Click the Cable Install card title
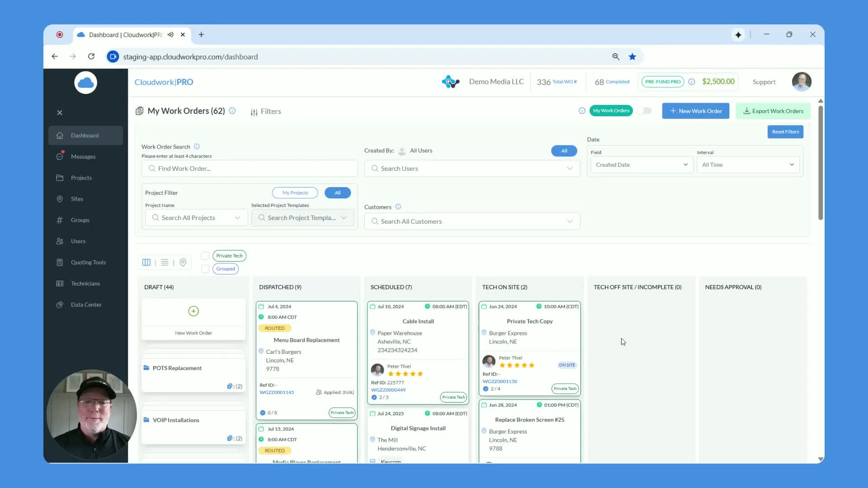 pos(418,321)
